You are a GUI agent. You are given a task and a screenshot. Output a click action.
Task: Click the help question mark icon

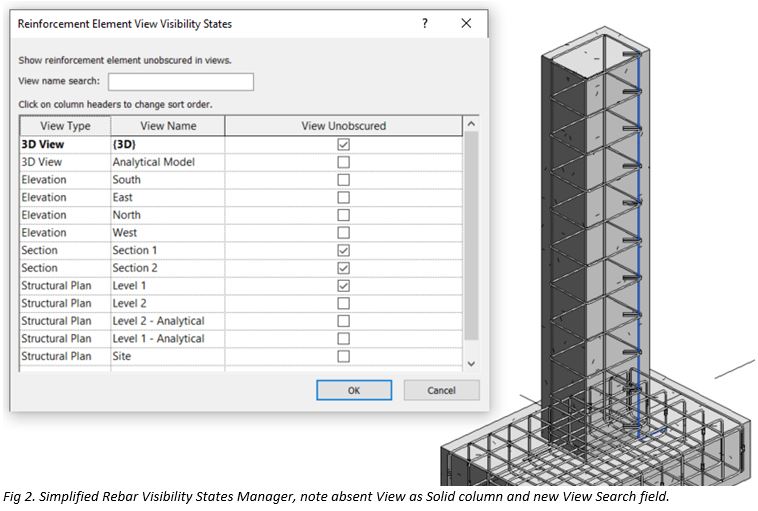[424, 23]
